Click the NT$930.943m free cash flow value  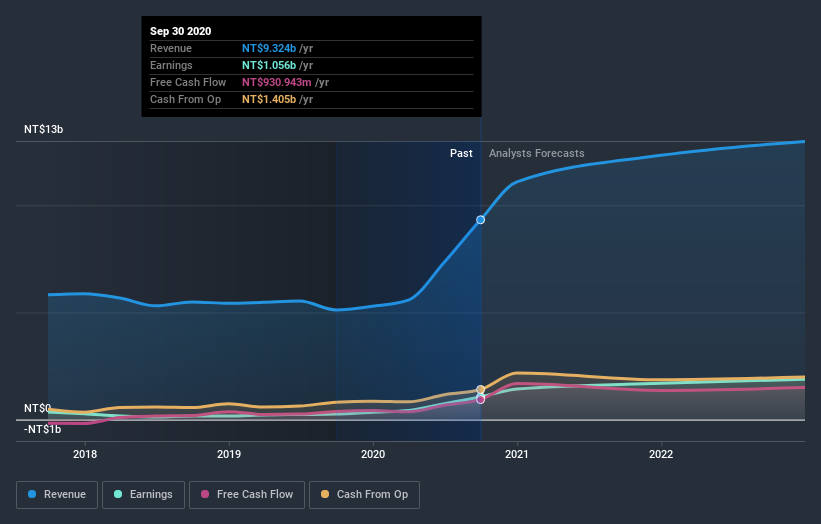[x=276, y=82]
